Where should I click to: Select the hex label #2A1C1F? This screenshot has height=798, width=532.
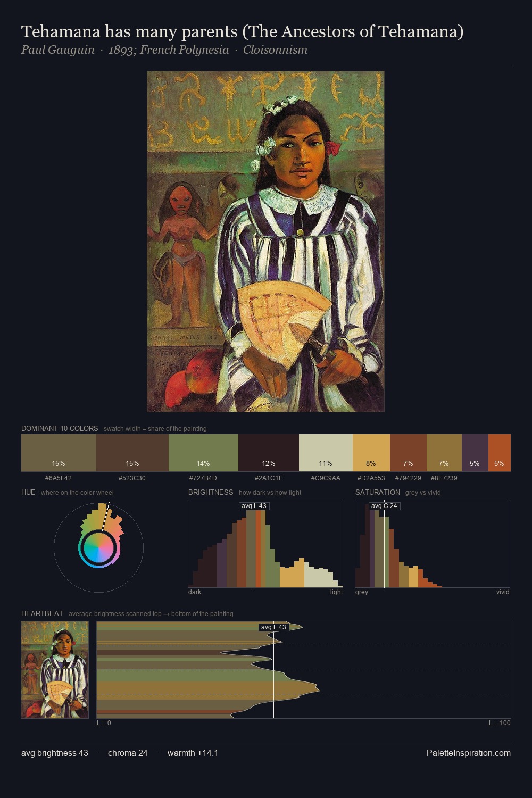(269, 478)
